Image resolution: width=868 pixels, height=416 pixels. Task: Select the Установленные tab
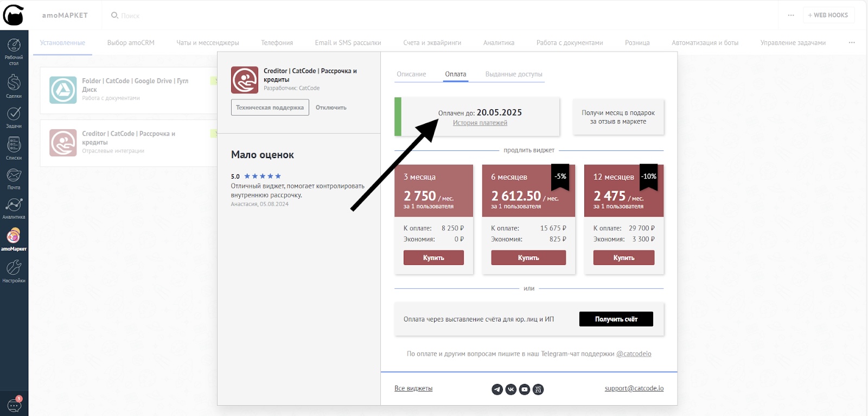coord(62,42)
